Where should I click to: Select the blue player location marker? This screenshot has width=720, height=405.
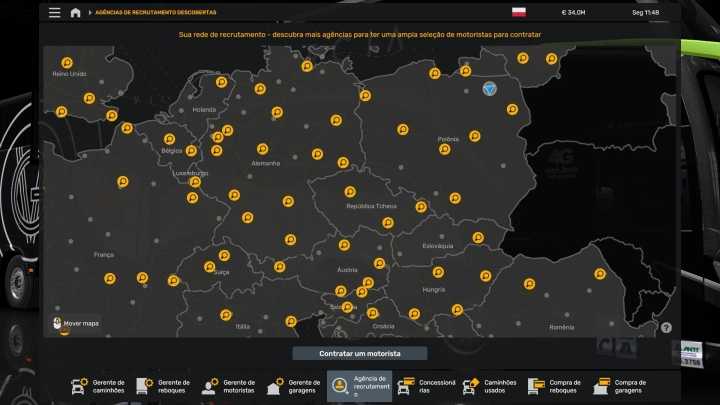pos(490,89)
